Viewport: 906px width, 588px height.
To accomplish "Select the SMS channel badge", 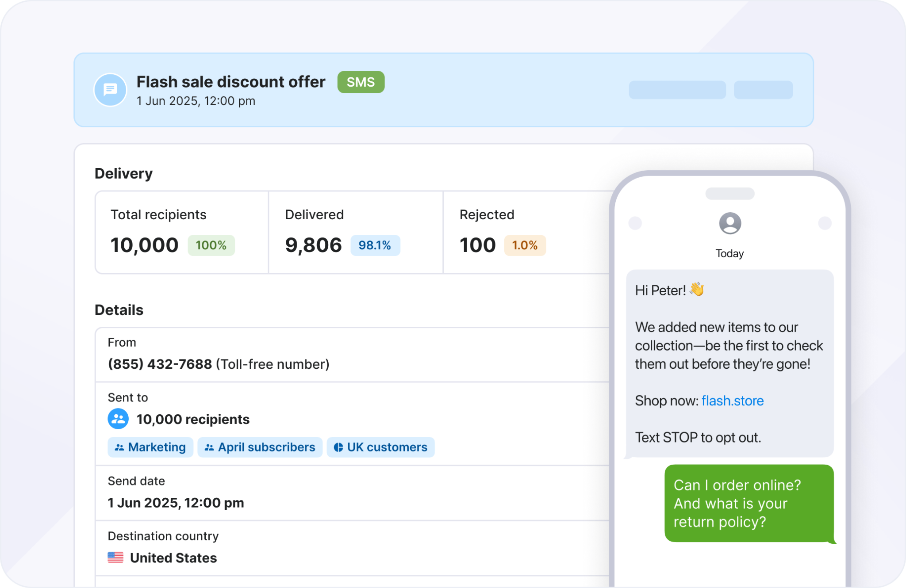I will (361, 82).
